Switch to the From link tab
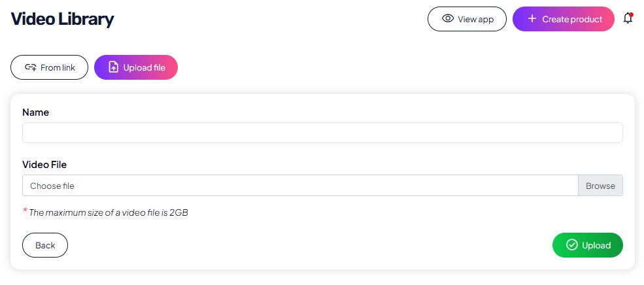The width and height of the screenshot is (644, 285). click(49, 67)
